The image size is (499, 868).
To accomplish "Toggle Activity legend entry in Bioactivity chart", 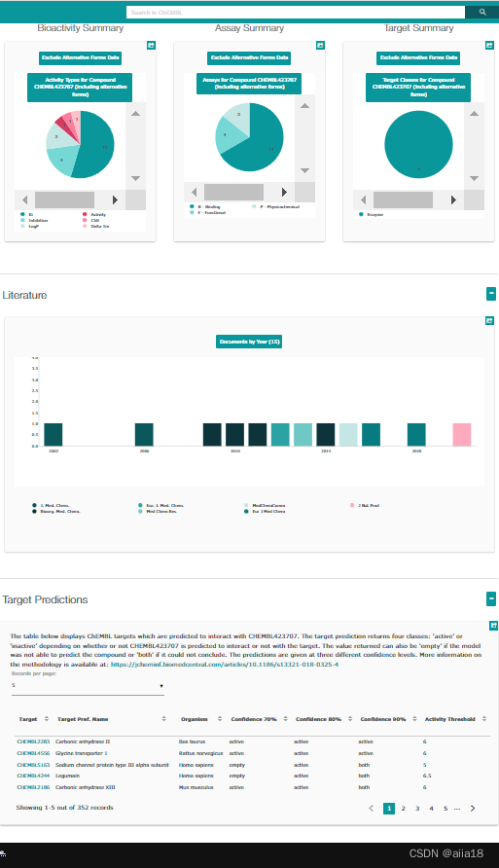I will click(x=94, y=214).
